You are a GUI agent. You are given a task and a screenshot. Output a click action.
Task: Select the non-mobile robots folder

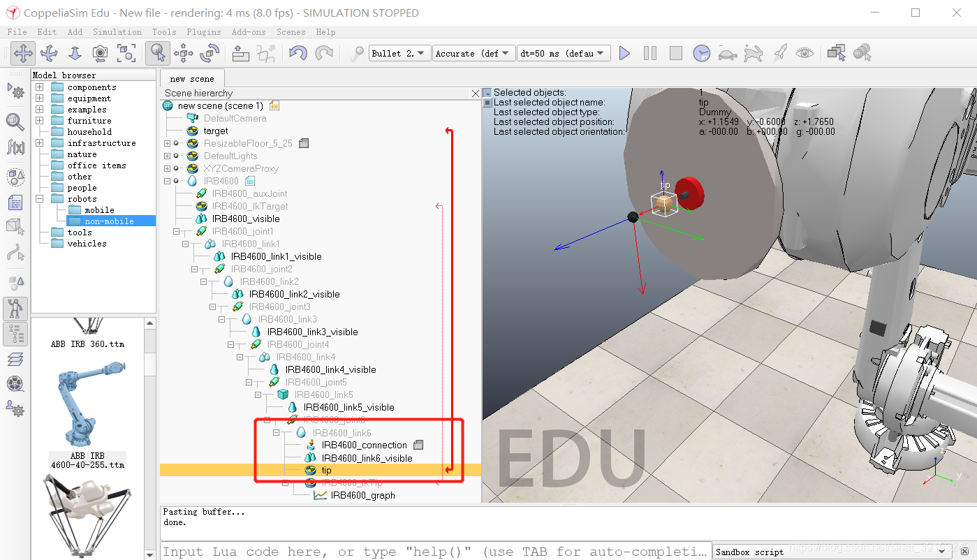[x=109, y=221]
